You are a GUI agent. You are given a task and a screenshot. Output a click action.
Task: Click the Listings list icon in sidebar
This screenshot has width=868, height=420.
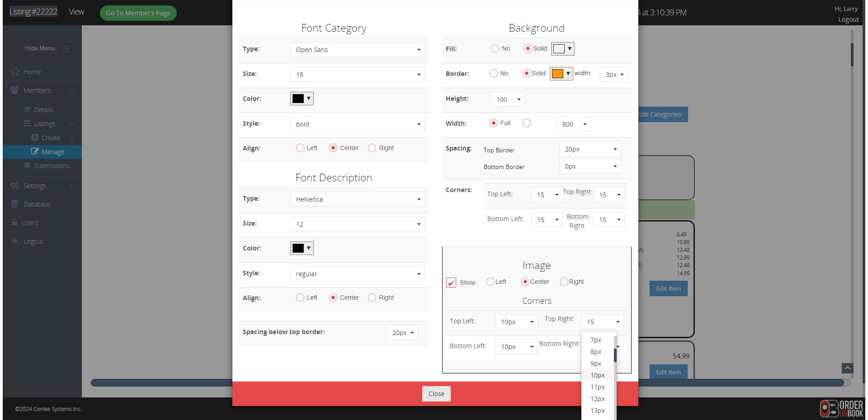[x=27, y=124]
